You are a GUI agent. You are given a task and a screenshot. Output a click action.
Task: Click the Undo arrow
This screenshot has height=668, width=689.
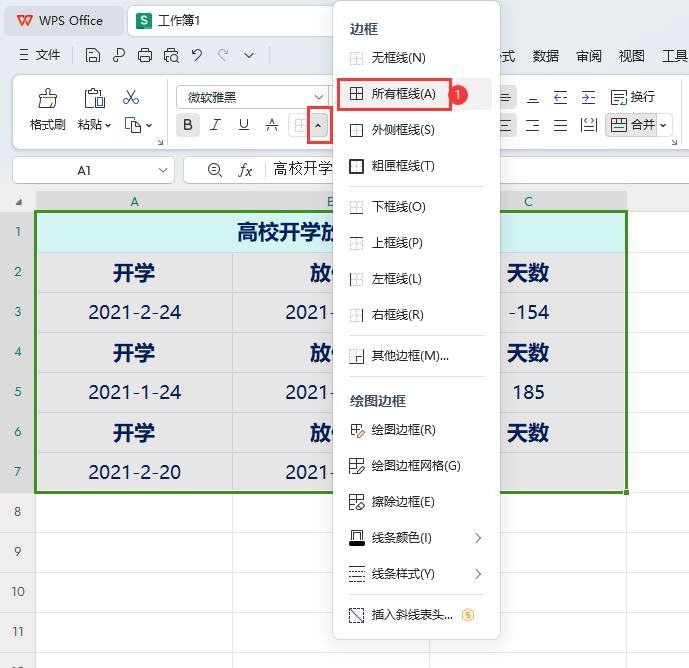pyautogui.click(x=197, y=55)
